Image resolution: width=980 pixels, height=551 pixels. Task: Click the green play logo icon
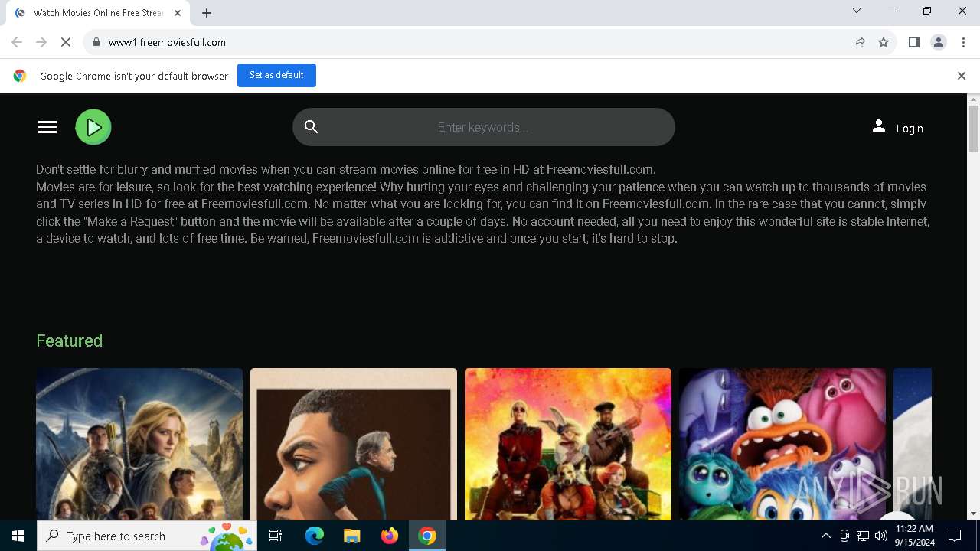(x=93, y=127)
